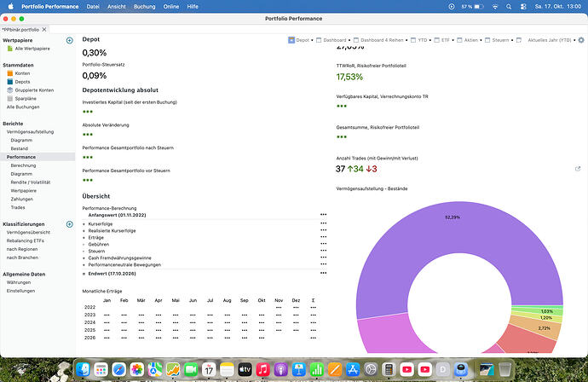Launch Safari from the dock
The height and width of the screenshot is (382, 588).
click(x=118, y=369)
